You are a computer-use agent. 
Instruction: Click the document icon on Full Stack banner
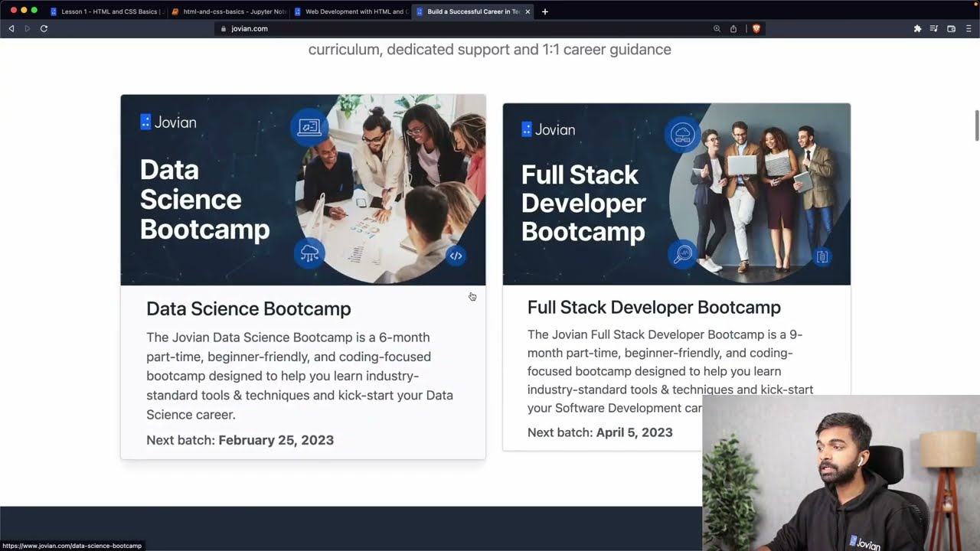tap(822, 256)
